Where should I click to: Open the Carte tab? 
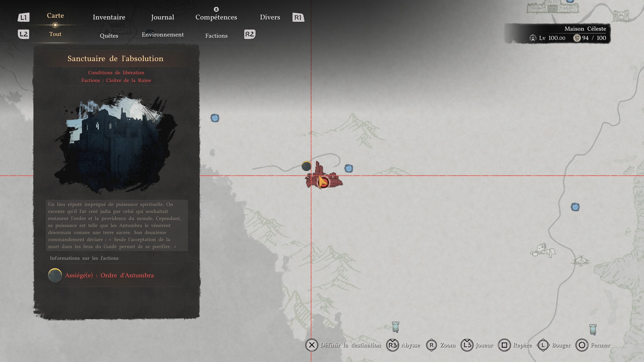(x=55, y=15)
